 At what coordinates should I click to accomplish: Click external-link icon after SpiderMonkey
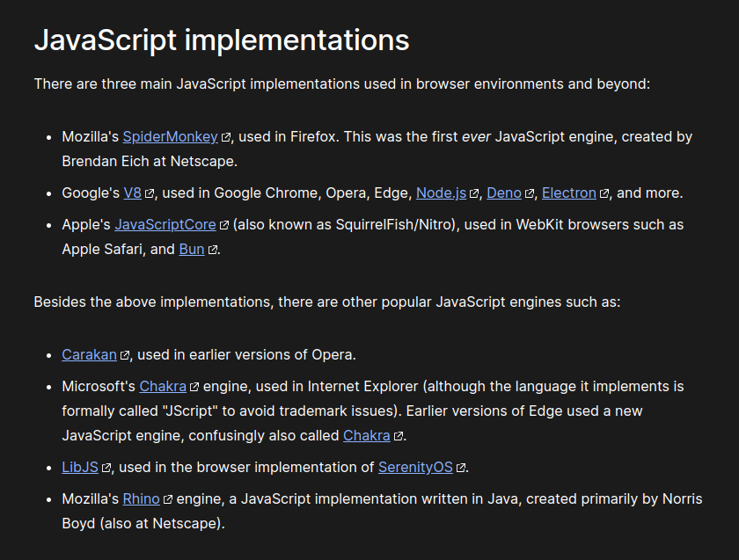pos(226,137)
